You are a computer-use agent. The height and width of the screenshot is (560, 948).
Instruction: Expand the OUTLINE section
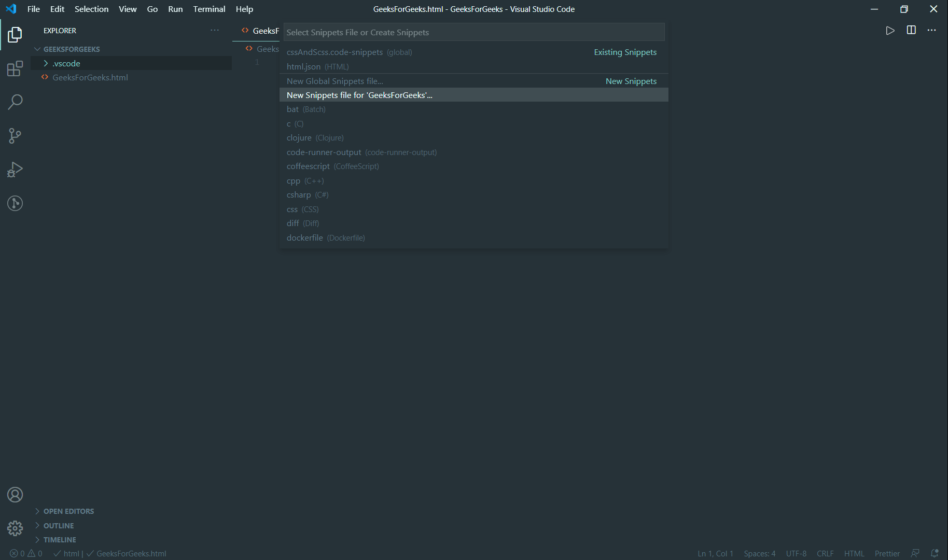pyautogui.click(x=131, y=526)
